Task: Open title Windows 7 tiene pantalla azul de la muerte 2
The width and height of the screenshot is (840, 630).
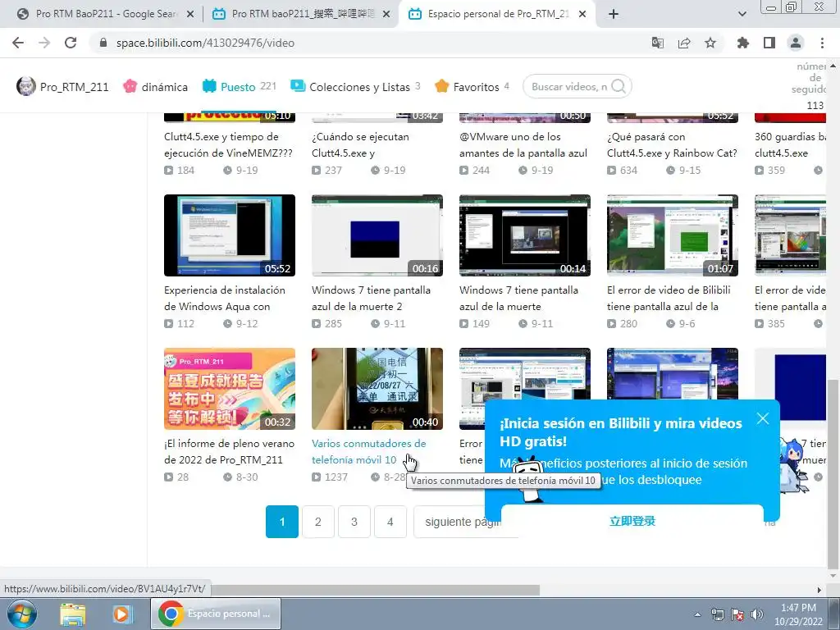Action: point(371,298)
